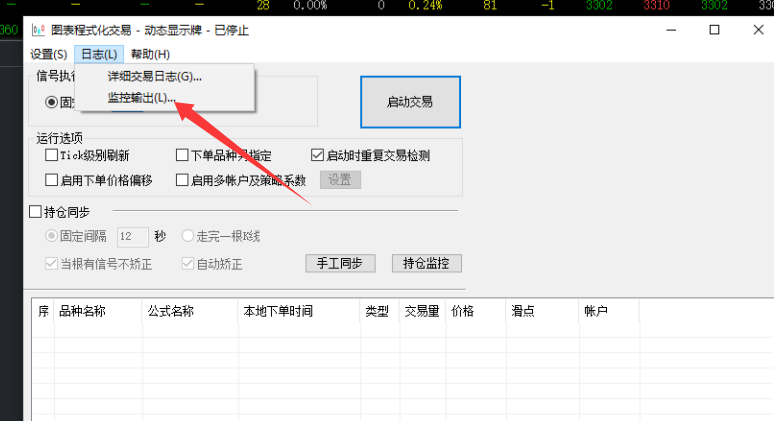Select the 走完一根K线 radio option

(x=188, y=236)
